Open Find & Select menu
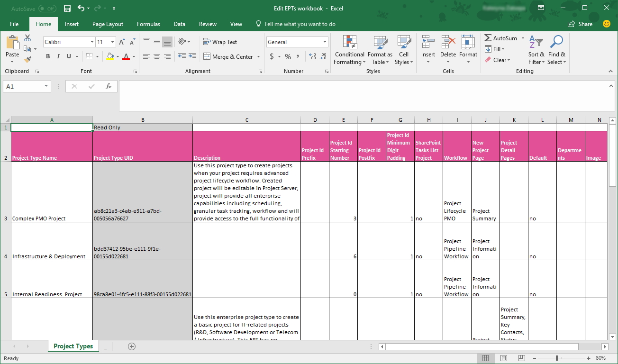 click(x=557, y=50)
